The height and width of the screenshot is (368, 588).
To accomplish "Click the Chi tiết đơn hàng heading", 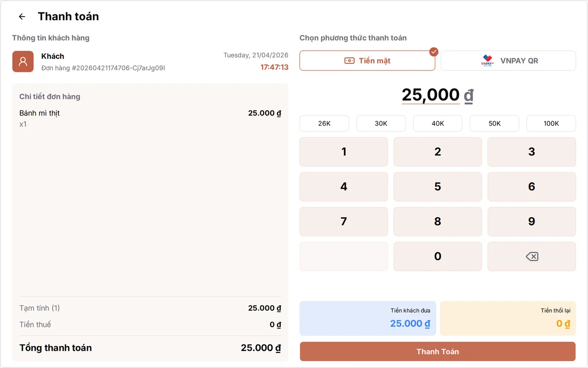I will point(50,96).
